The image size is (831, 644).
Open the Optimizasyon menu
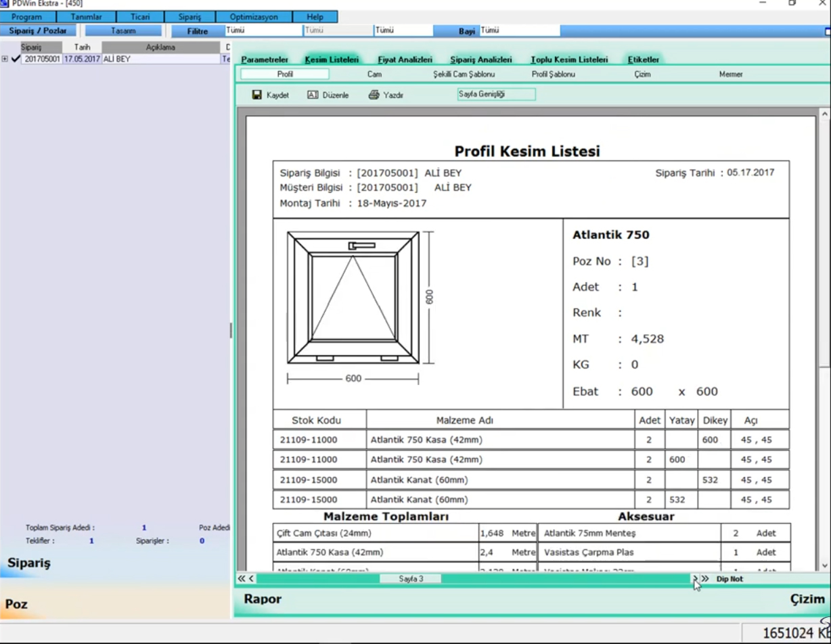pos(254,17)
